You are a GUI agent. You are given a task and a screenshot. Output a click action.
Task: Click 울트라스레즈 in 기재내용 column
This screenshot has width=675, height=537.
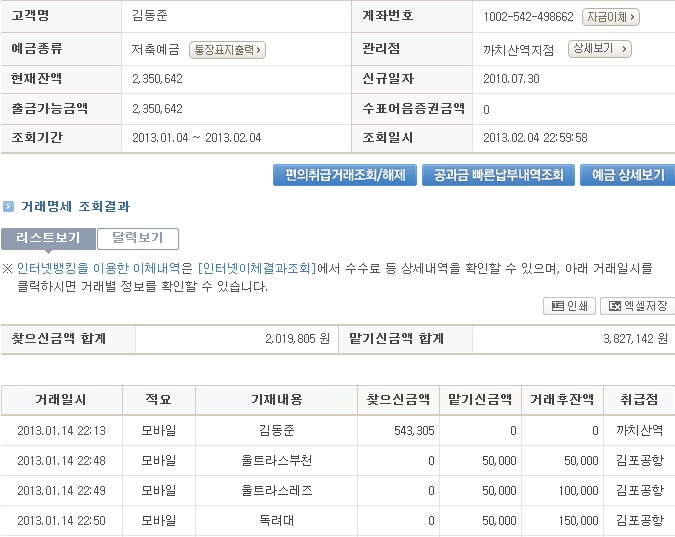tap(276, 490)
